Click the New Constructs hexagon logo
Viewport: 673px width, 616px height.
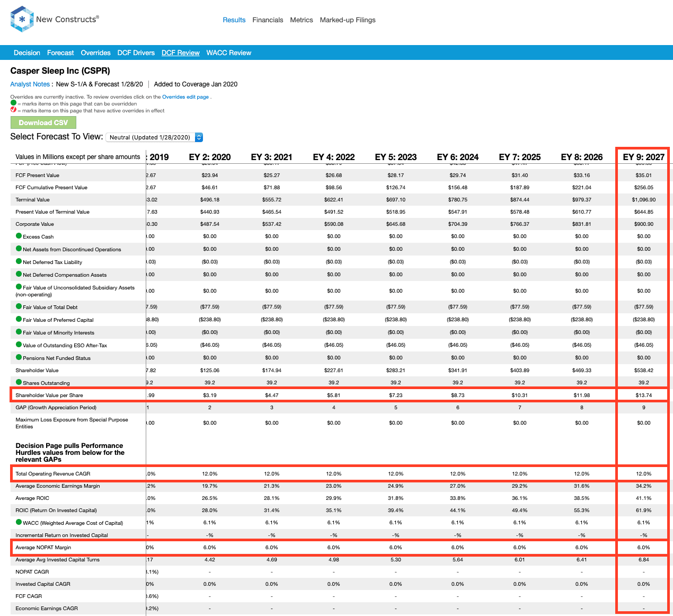pyautogui.click(x=22, y=19)
